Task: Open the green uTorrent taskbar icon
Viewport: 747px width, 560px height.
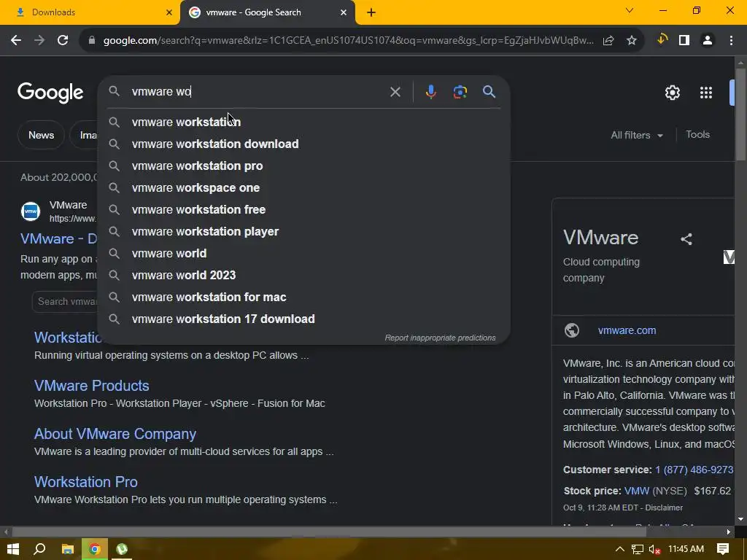Action: coord(122,549)
